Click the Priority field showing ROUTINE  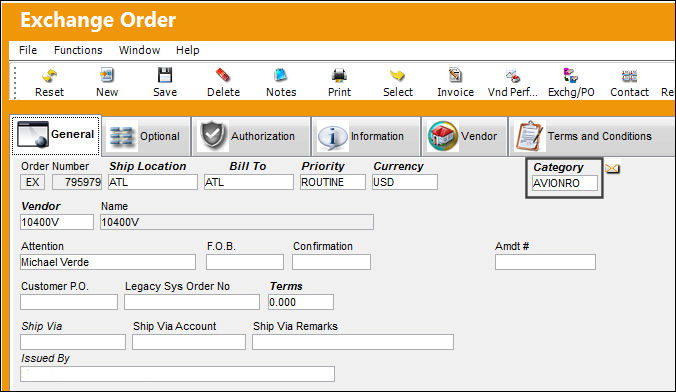pyautogui.click(x=333, y=182)
